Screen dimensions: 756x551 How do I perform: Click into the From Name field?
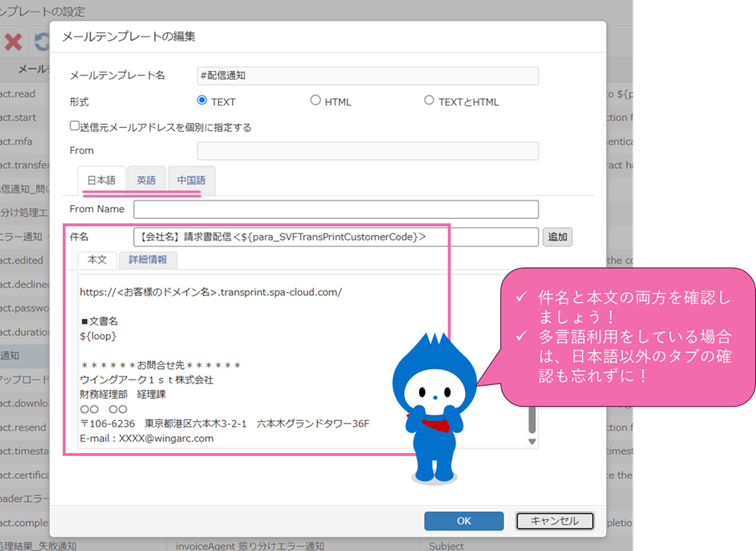pos(335,209)
